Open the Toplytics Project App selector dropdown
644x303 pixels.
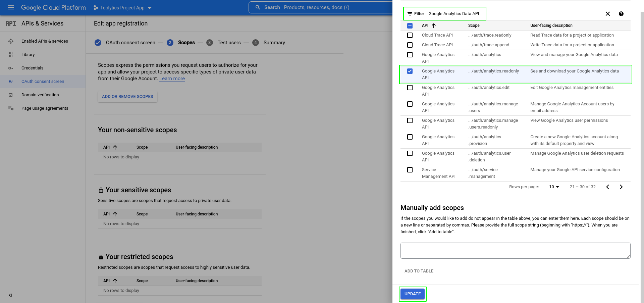tap(122, 8)
